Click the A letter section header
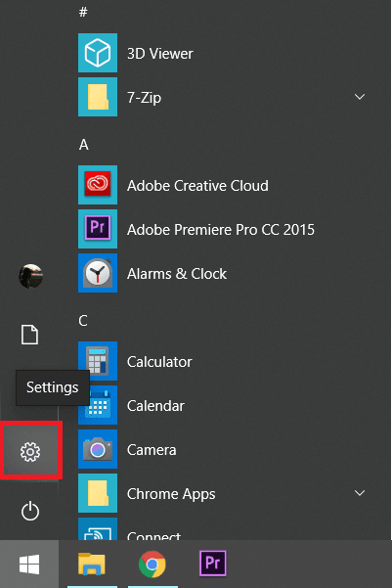Screen dimensions: 392x588 point(83,145)
